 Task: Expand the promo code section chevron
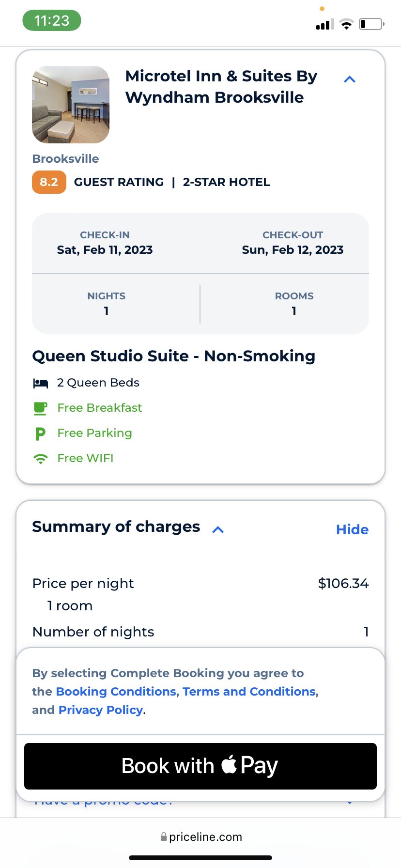[x=350, y=803]
